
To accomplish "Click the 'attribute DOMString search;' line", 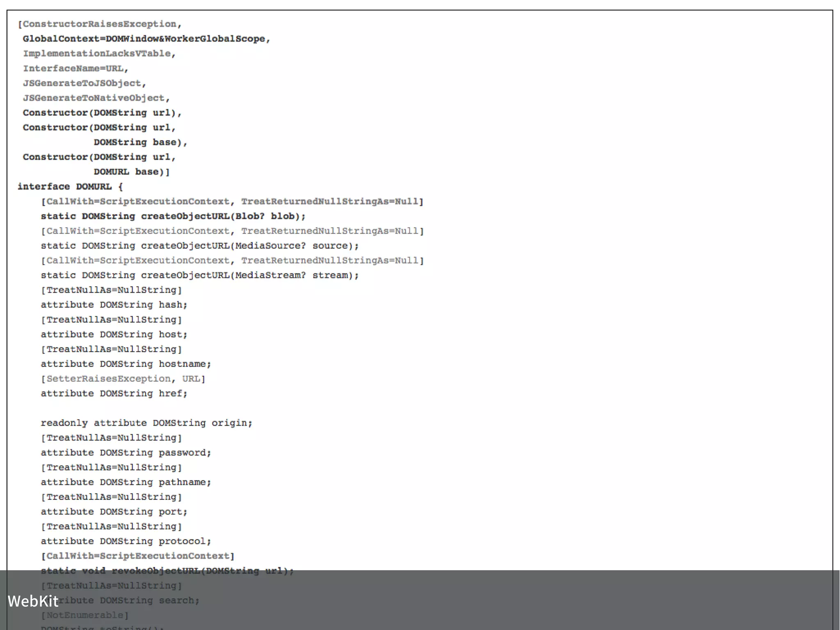I will tap(120, 600).
